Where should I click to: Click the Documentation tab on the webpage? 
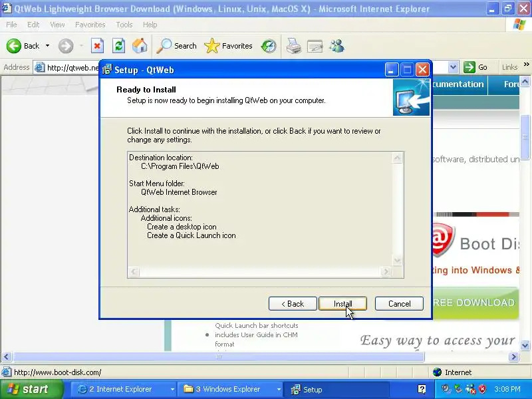[458, 84]
